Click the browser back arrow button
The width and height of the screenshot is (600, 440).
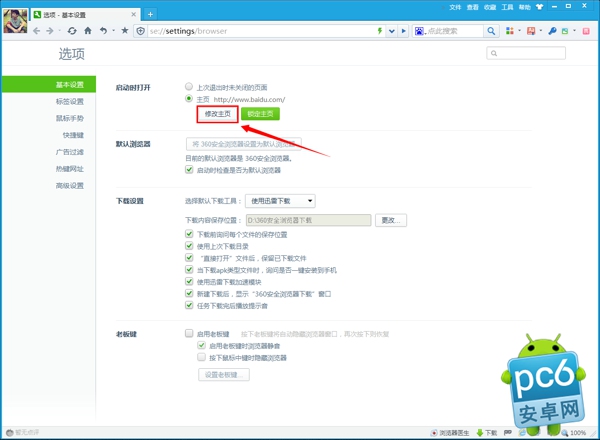point(37,31)
